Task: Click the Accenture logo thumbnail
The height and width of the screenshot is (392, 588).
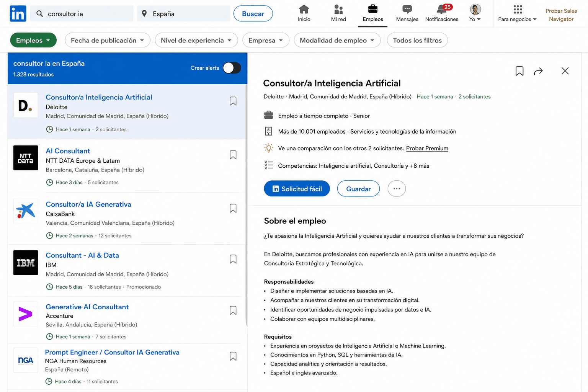Action: 26,314
